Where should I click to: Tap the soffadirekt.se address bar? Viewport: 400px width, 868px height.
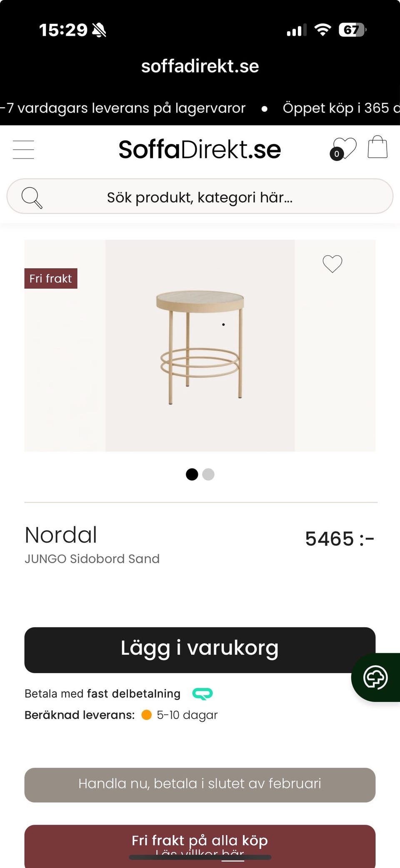pos(200,66)
